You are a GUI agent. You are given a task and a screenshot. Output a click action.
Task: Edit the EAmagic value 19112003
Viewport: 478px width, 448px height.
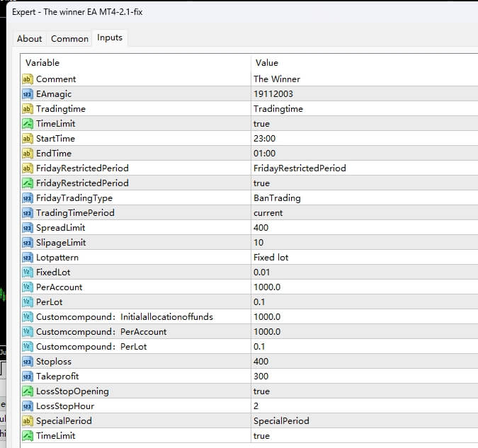click(x=364, y=94)
